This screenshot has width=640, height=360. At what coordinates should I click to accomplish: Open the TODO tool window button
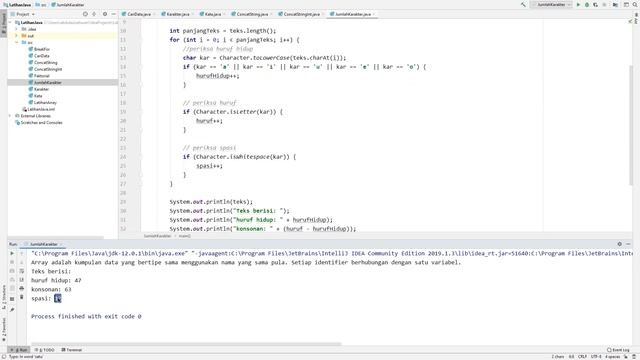pos(44,350)
